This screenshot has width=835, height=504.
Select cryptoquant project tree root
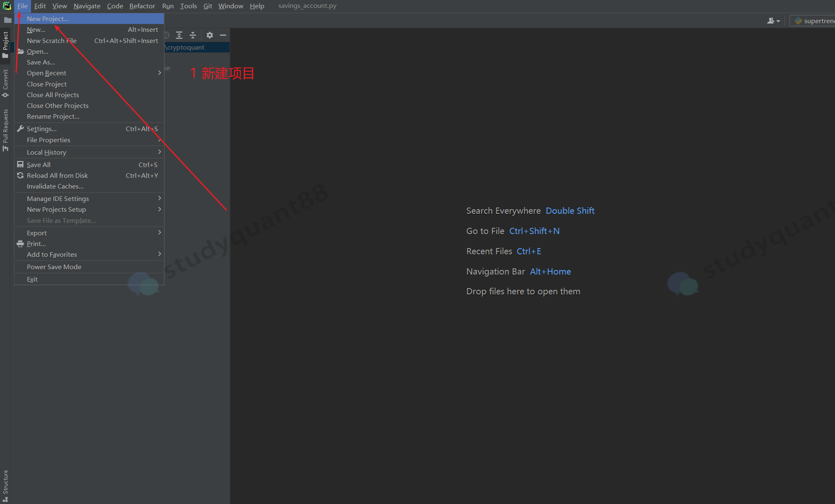(x=187, y=48)
